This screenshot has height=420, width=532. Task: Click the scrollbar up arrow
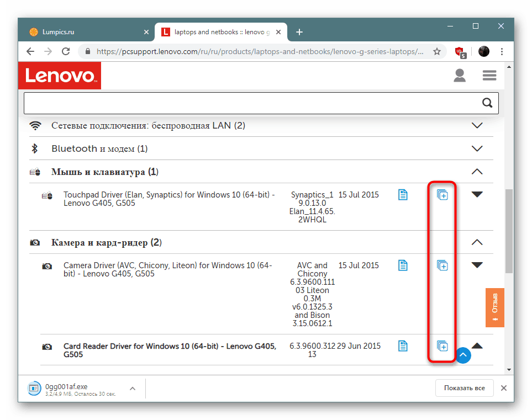coord(509,67)
